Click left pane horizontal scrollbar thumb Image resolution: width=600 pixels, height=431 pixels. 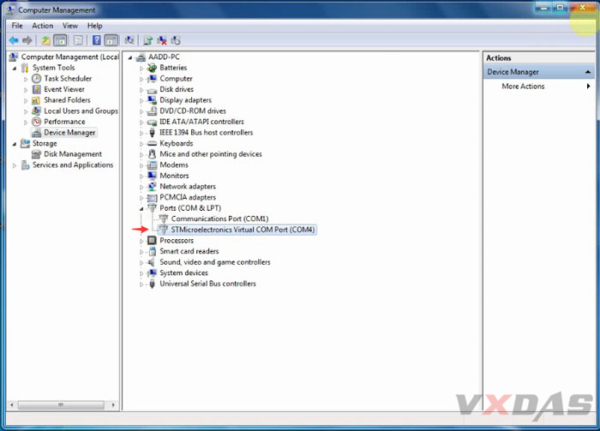[61, 405]
